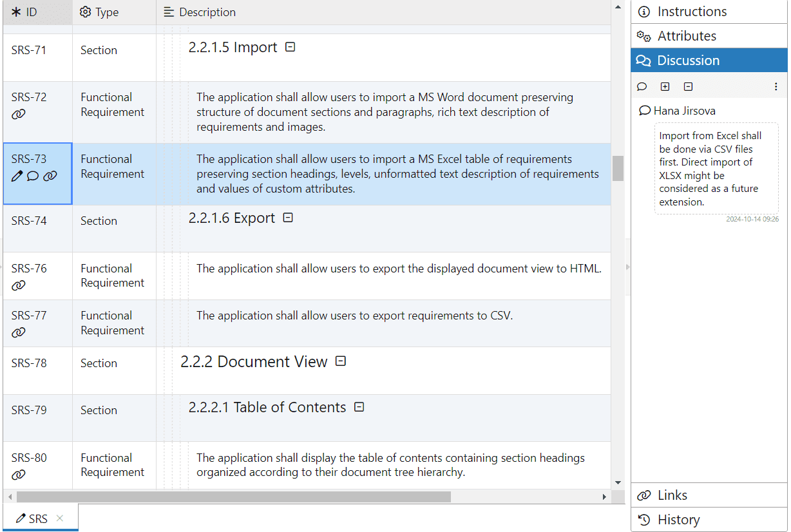Viewport: 791px width, 532px height.
Task: Click the vertical scrollbar up arrow
Action: pos(618,6)
